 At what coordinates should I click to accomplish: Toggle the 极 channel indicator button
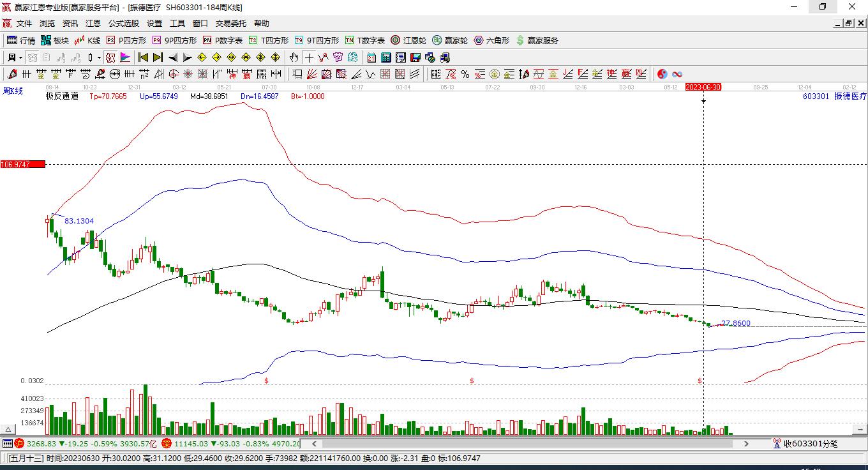pos(110,57)
